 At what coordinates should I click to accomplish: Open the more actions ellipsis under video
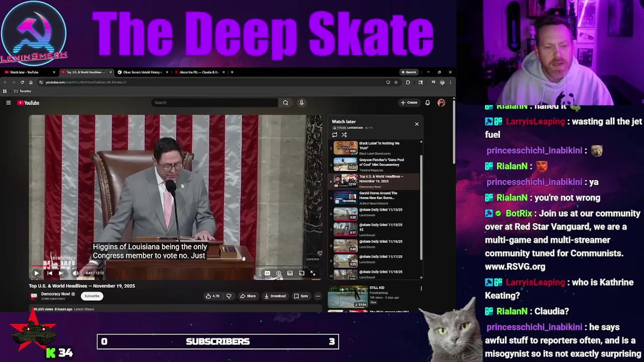pos(318,296)
